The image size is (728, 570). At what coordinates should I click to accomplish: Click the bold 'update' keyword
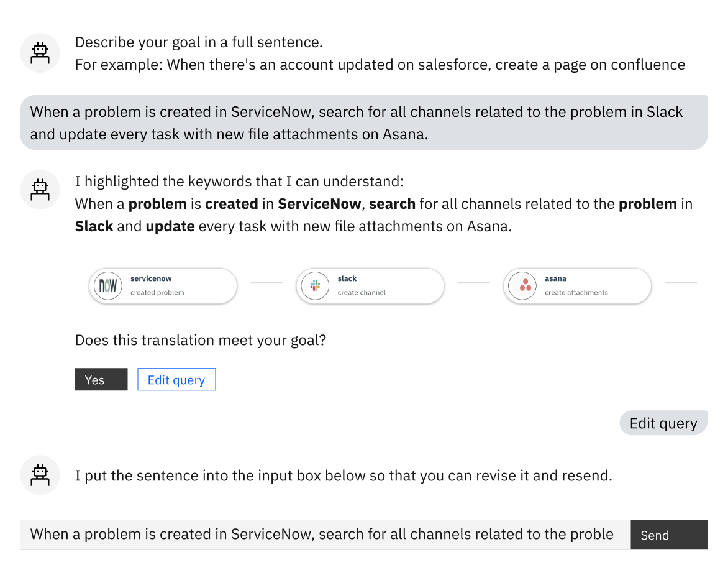coord(170,226)
